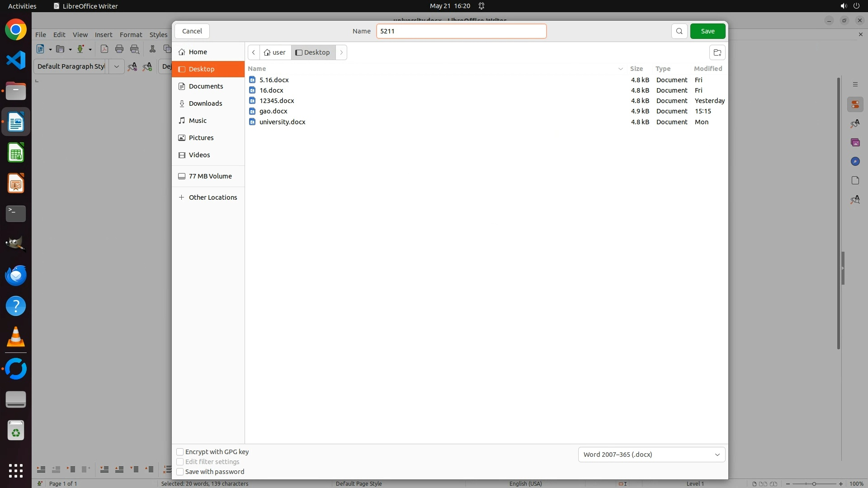Image resolution: width=868 pixels, height=488 pixels.
Task: Select Documents in the places sidebar
Action: (x=206, y=86)
